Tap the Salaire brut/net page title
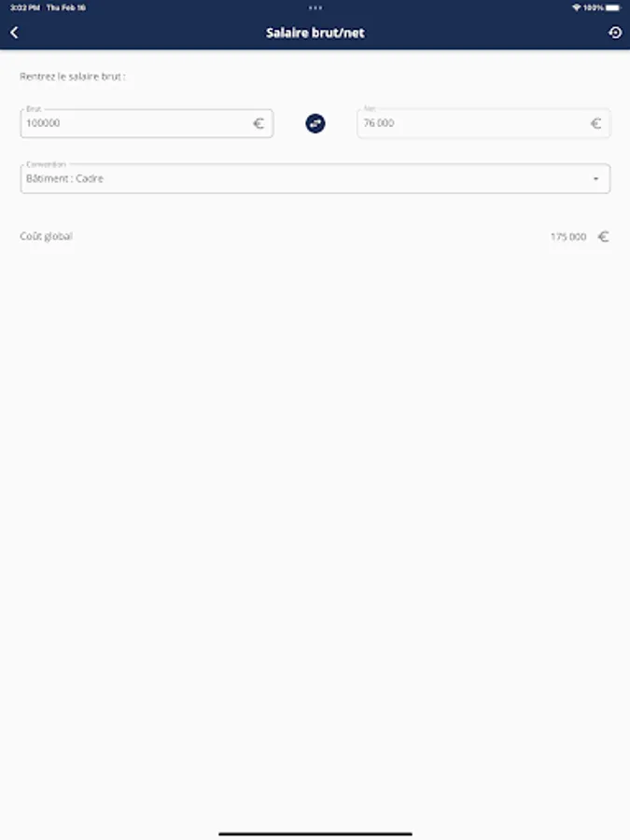Screen dimensions: 630x840 pyautogui.click(x=315, y=33)
